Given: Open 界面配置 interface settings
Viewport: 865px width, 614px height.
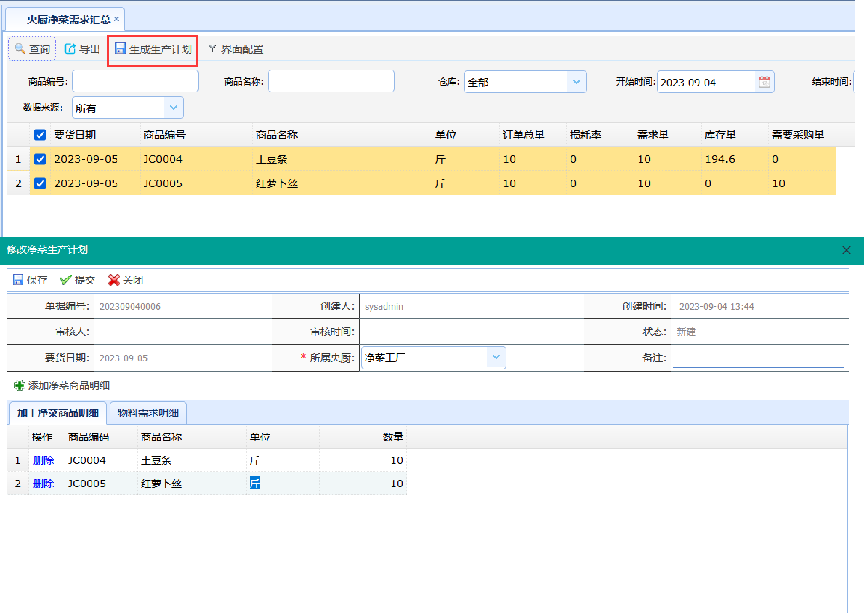Looking at the screenshot, I should pos(236,49).
